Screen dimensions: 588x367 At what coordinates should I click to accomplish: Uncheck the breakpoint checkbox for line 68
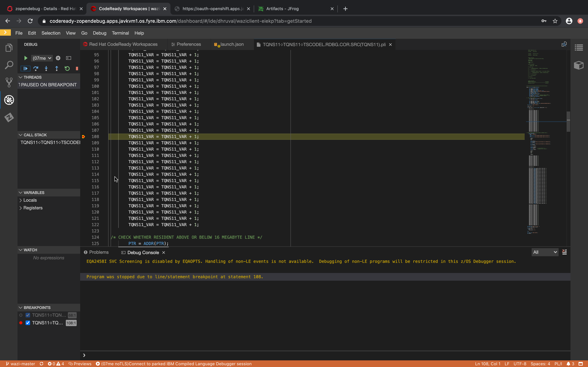28,315
